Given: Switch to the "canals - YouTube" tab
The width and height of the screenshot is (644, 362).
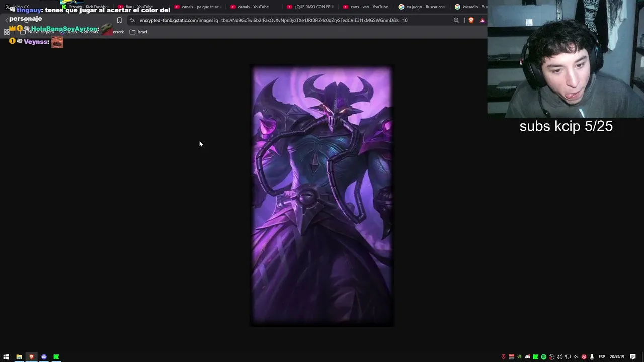Looking at the screenshot, I should [254, 7].
